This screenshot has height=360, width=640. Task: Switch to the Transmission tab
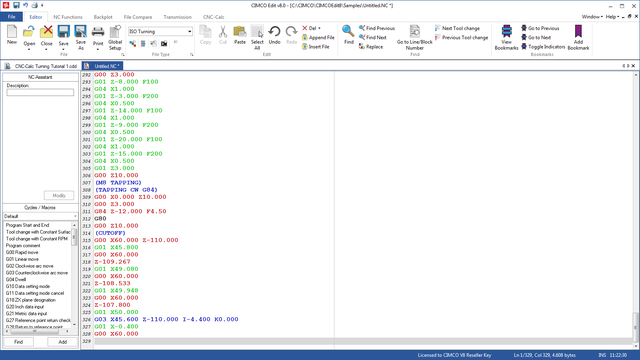click(x=177, y=17)
